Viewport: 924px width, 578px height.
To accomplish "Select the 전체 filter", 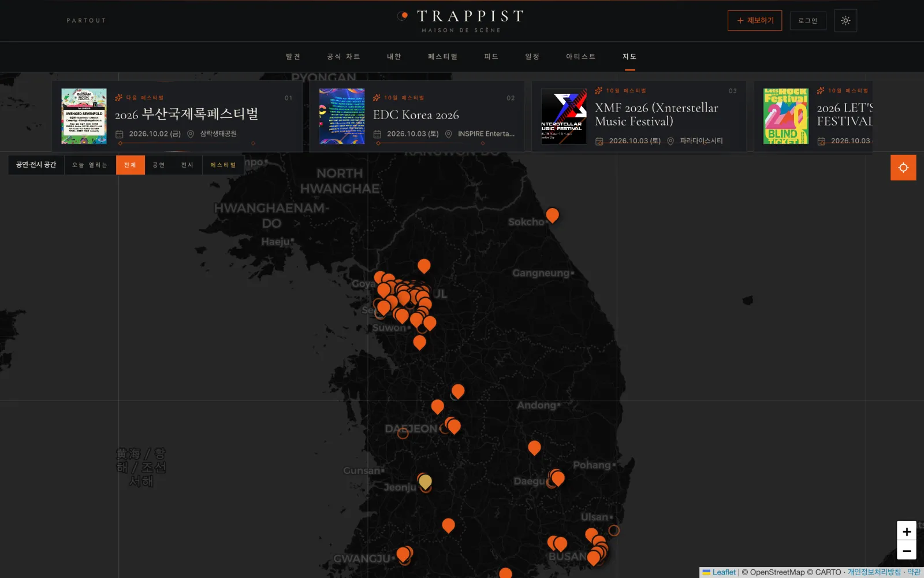I will (130, 165).
